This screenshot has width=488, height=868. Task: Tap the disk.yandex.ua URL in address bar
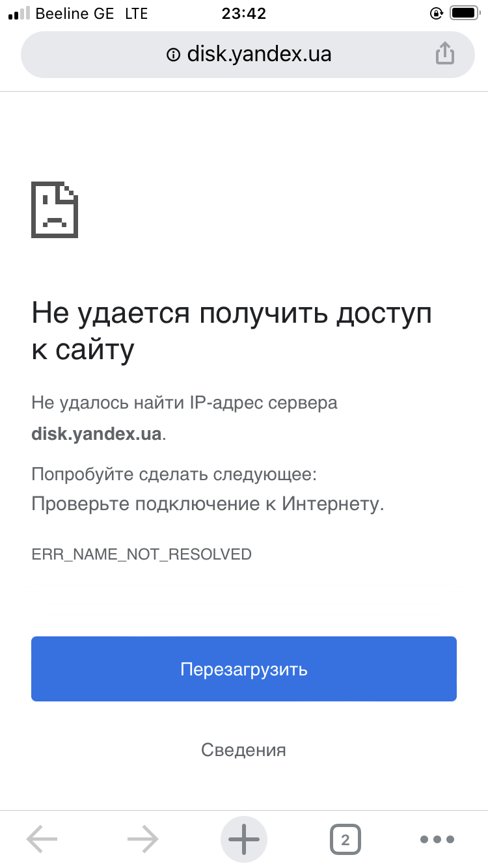259,54
